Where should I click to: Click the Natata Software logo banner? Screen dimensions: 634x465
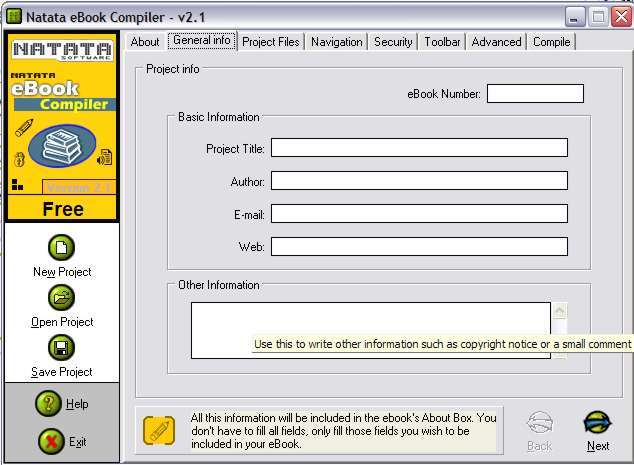pos(62,51)
